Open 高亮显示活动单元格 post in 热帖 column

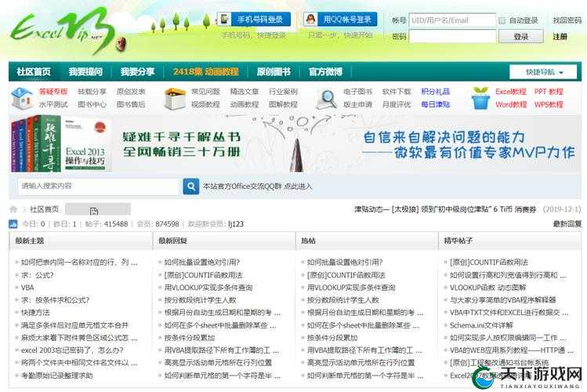tap(361, 363)
